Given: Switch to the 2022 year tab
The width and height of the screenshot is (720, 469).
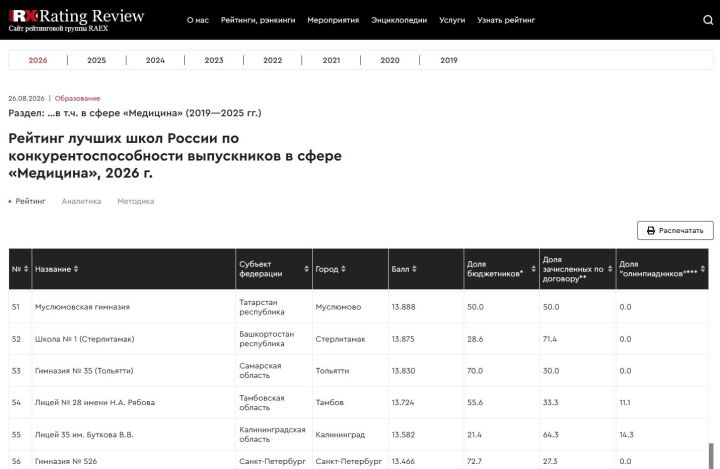Looking at the screenshot, I should pos(273,60).
